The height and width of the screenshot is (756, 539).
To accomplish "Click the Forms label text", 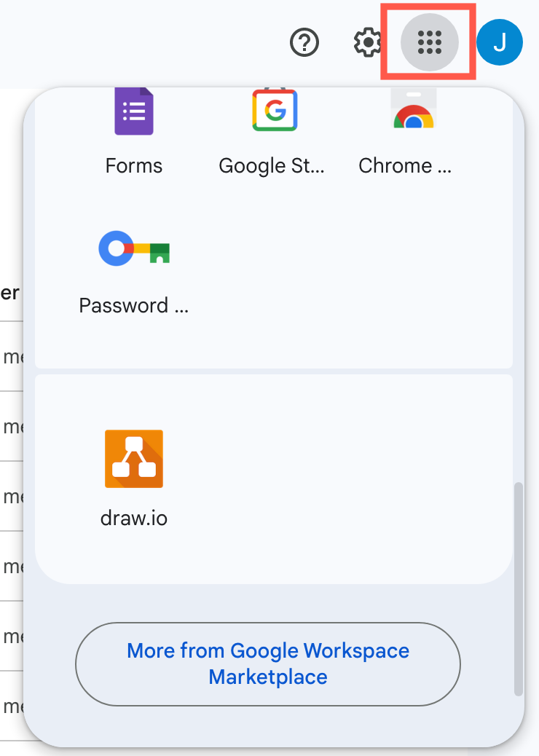I will pos(134,165).
